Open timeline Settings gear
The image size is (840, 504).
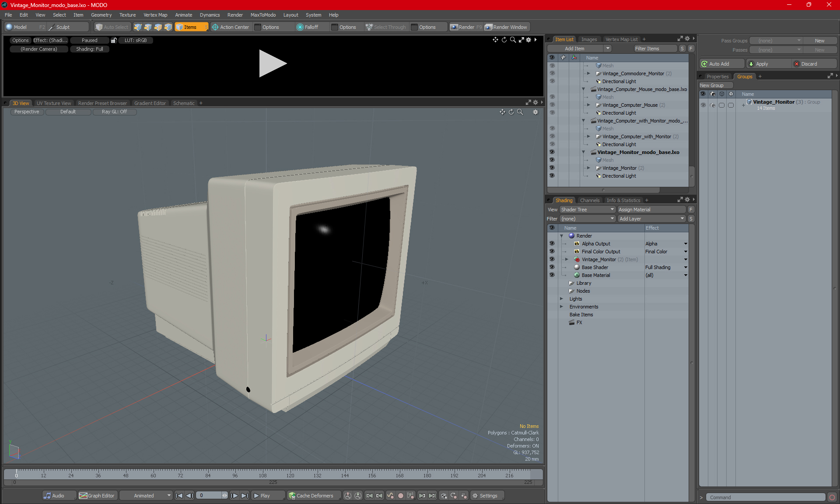click(x=475, y=496)
